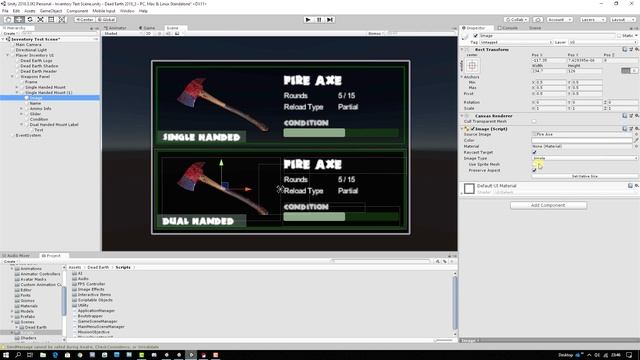Open the Window menu

[127, 11]
